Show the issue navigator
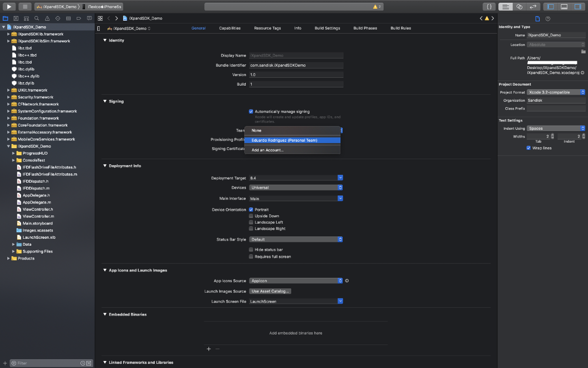The height and width of the screenshot is (368, 588). click(x=47, y=18)
